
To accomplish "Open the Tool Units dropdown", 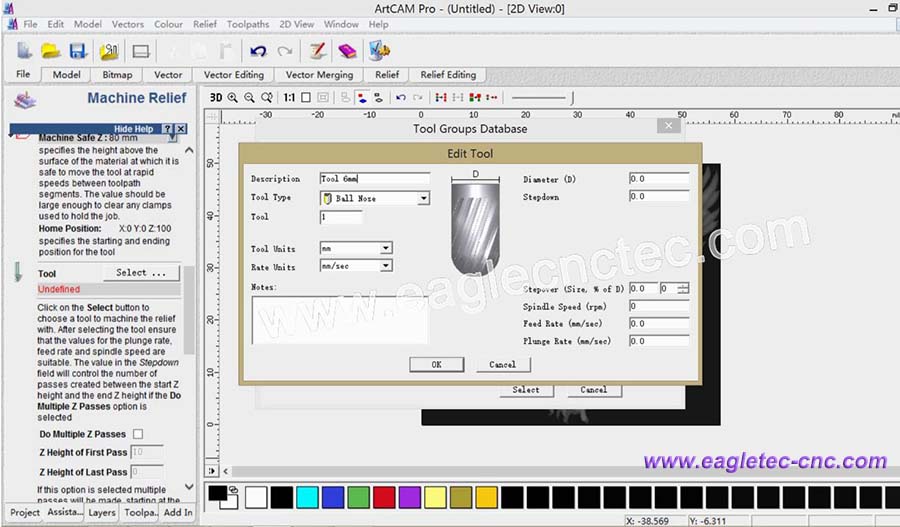I will [x=386, y=248].
